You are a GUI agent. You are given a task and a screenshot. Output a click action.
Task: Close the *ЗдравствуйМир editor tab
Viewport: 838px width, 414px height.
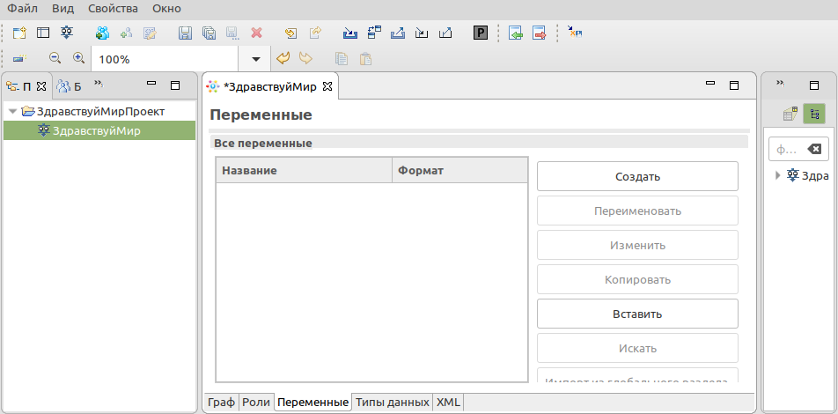pyautogui.click(x=328, y=87)
